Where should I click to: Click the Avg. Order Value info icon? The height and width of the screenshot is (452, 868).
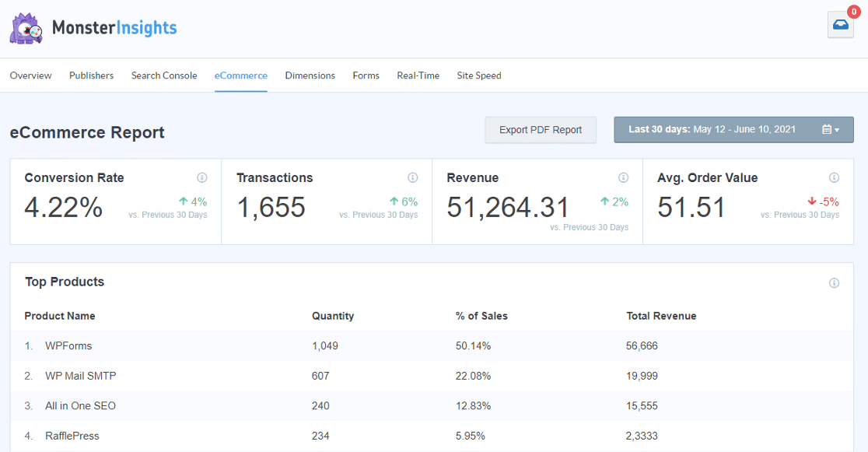coord(834,177)
